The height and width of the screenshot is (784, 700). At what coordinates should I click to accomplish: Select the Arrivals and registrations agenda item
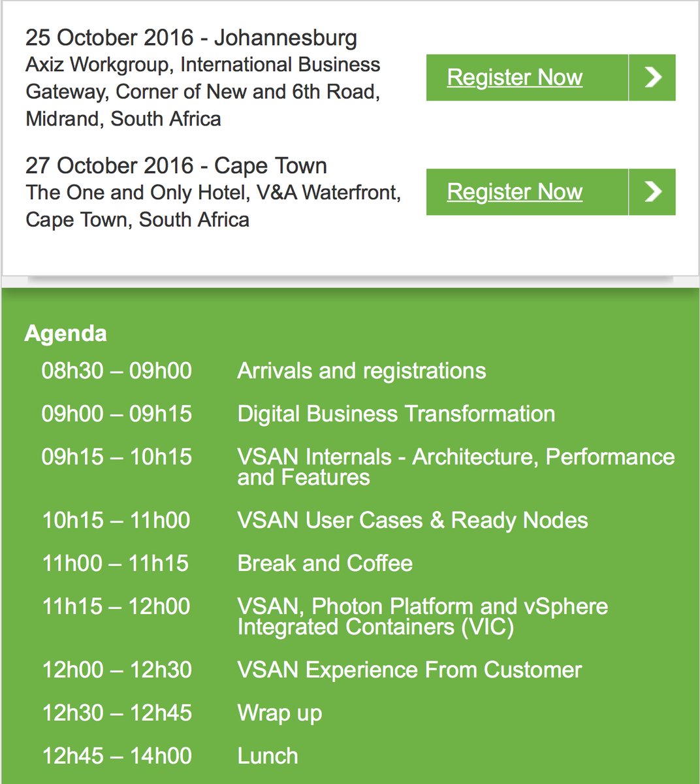click(361, 371)
